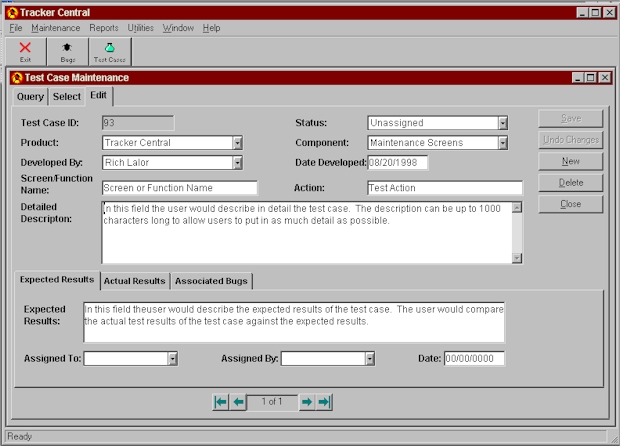Open the Help menu
This screenshot has height=447, width=621.
pos(211,28)
